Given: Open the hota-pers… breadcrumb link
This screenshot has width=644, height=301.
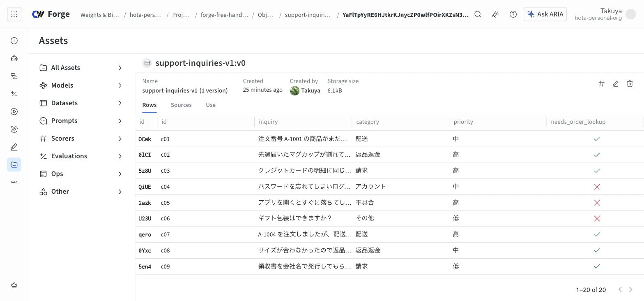Looking at the screenshot, I should coord(145,15).
